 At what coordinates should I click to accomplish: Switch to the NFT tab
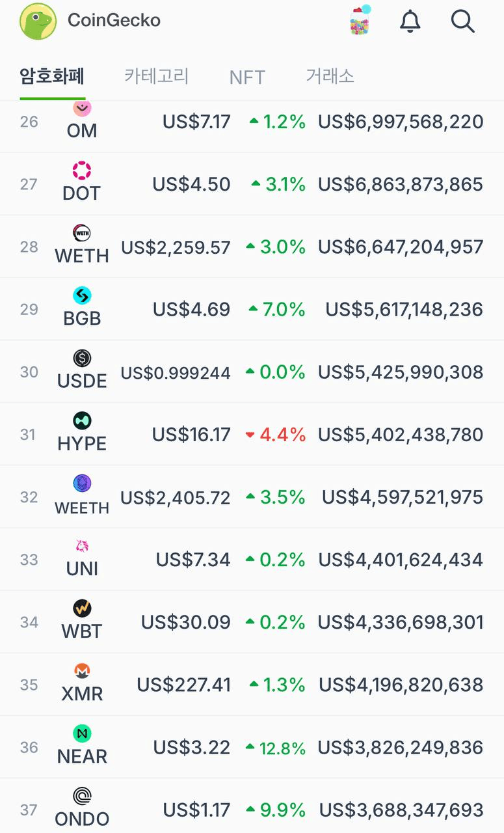pyautogui.click(x=247, y=77)
